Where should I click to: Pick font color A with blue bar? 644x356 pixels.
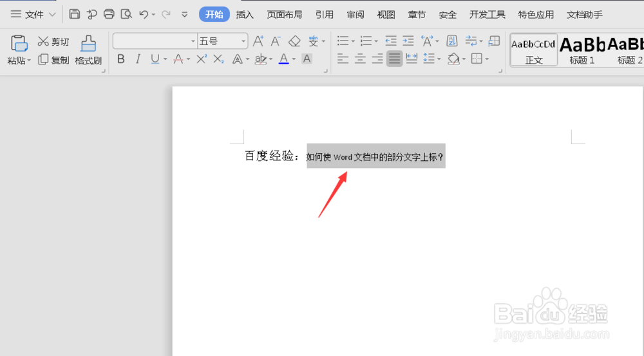click(283, 59)
